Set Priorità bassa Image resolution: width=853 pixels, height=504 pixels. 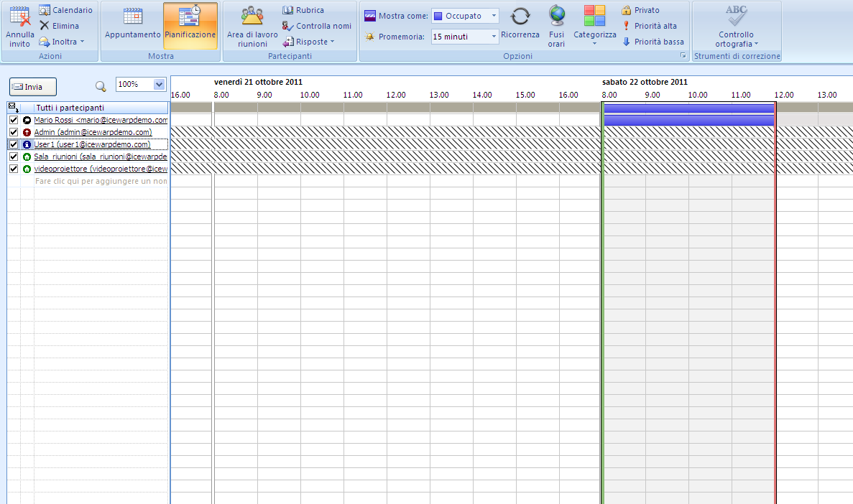pos(653,42)
